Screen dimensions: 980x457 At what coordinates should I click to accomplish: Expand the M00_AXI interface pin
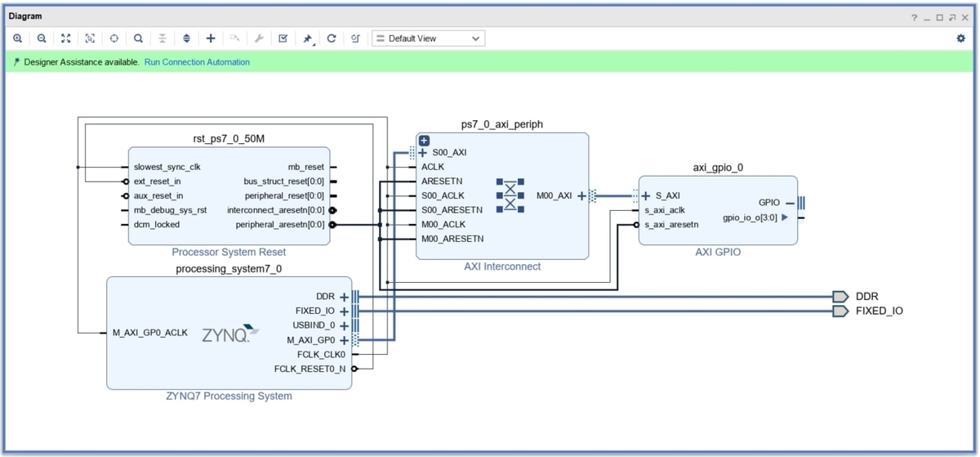(x=581, y=195)
